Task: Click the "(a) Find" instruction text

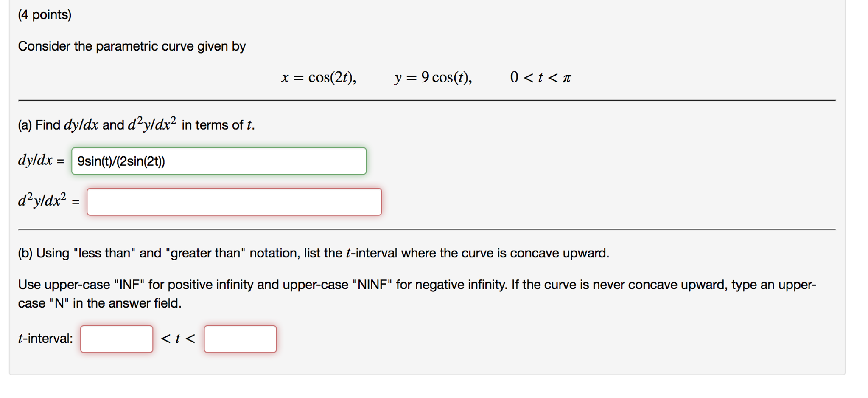Action: (39, 125)
